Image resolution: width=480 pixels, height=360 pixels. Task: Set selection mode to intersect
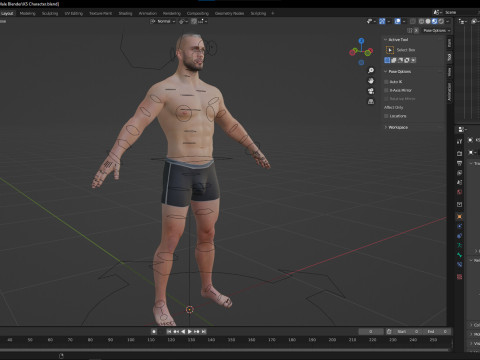point(413,60)
